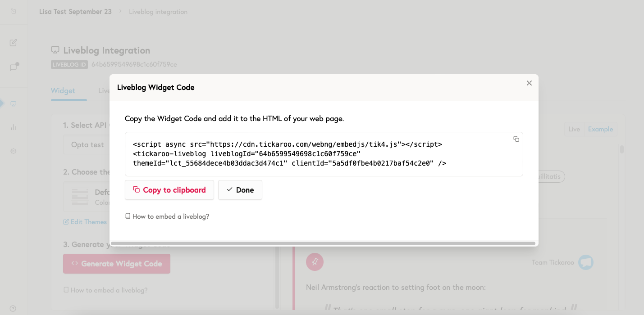Click liveblog ID value 64b6599549698c1c60f759ce
Image resolution: width=644 pixels, height=315 pixels.
(x=134, y=64)
